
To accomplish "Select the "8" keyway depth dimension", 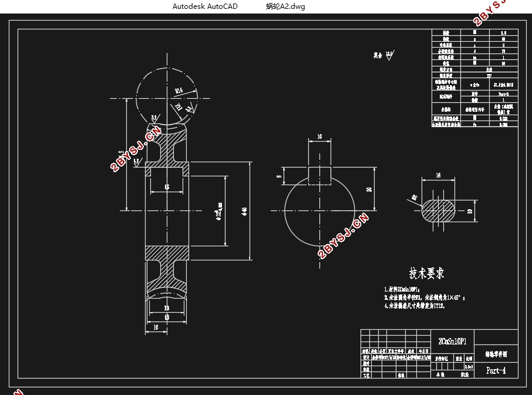I will pyautogui.click(x=280, y=176).
